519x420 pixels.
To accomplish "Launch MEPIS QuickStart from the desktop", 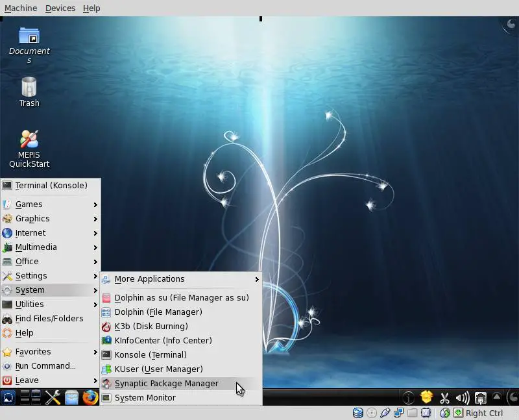I will (x=29, y=149).
